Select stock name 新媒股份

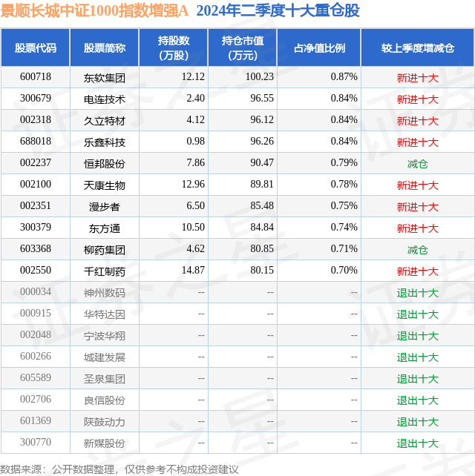tap(105, 444)
